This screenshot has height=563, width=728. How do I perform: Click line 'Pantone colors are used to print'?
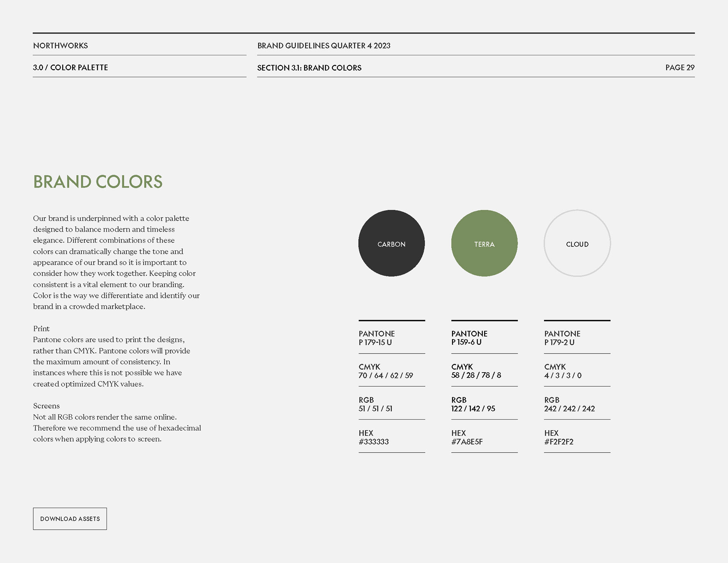pos(109,340)
